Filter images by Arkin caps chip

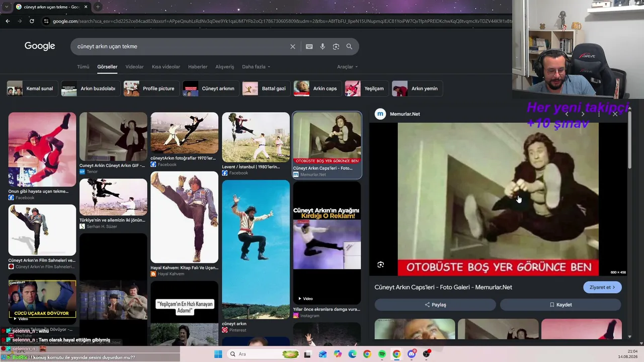tap(317, 88)
